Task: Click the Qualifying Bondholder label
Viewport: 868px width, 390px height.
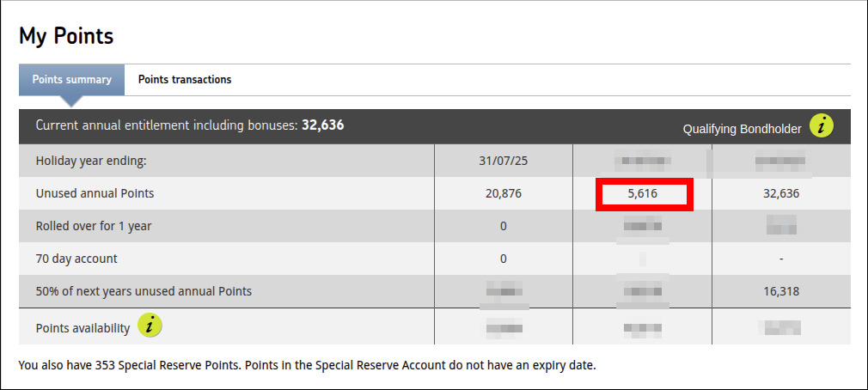Action: (742, 130)
